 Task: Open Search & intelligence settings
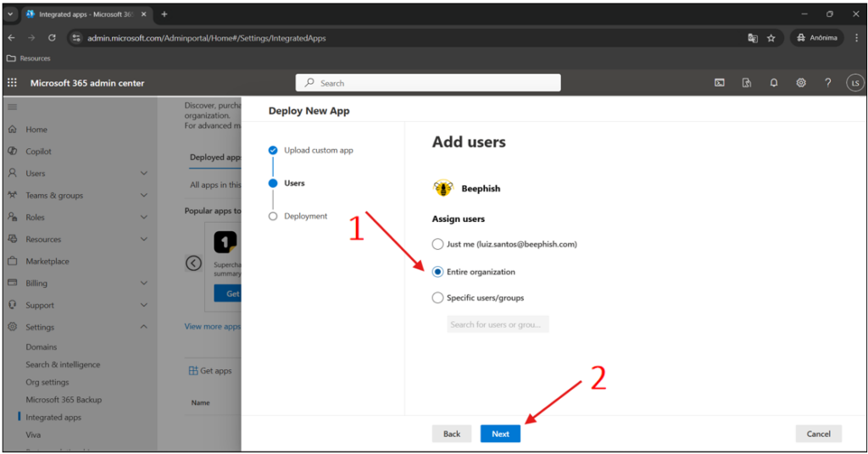pyautogui.click(x=63, y=364)
